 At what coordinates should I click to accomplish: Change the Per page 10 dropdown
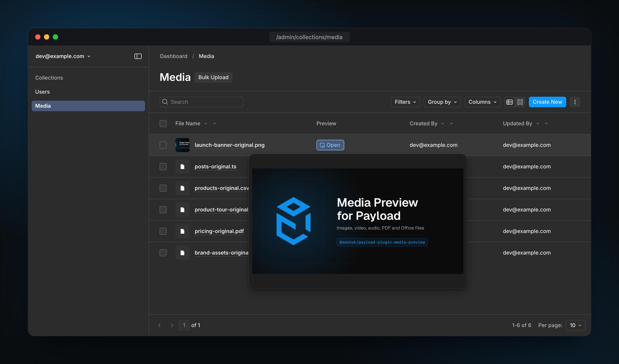pyautogui.click(x=575, y=326)
